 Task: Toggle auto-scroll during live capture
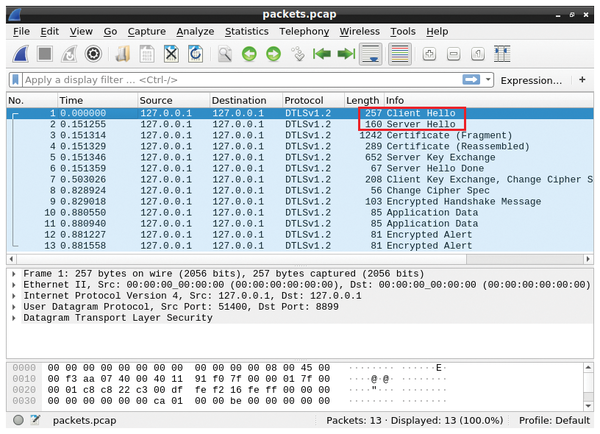(x=372, y=54)
